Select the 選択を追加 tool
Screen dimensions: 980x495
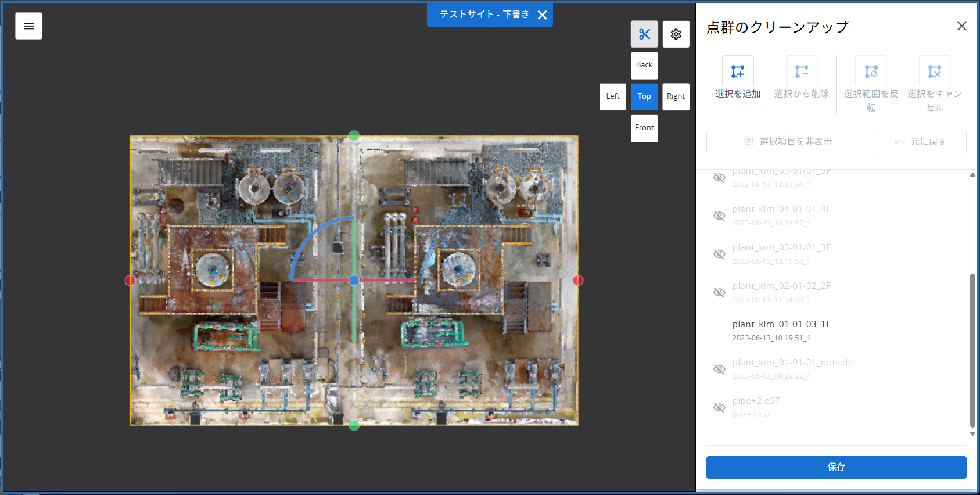738,71
